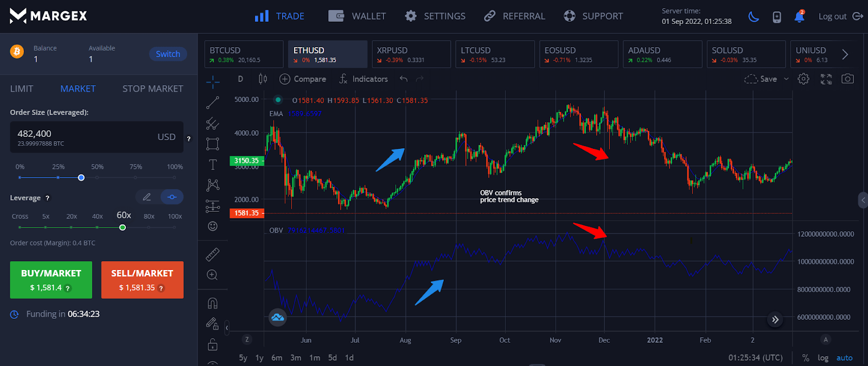Switch to the LIMIT order tab

pyautogui.click(x=22, y=89)
